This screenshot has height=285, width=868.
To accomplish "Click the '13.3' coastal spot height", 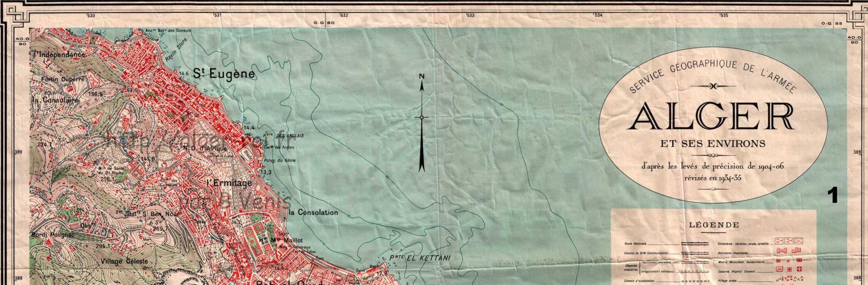I will click(266, 172).
